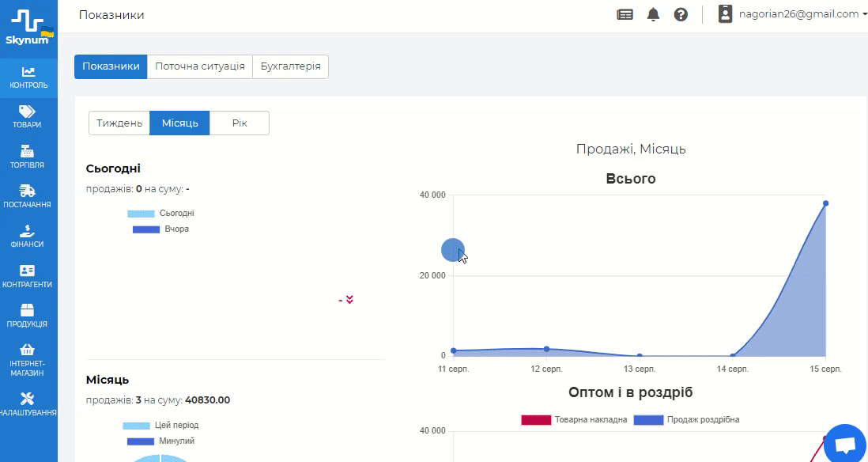Viewport: 868px width, 462px height.
Task: Toggle the Товарна накладна legend series
Action: coord(574,420)
